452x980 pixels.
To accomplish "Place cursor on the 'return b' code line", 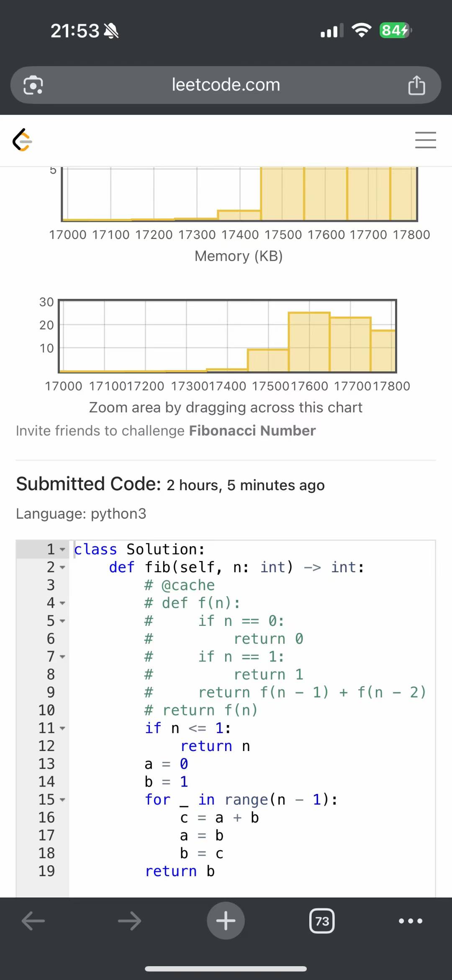I will [180, 872].
